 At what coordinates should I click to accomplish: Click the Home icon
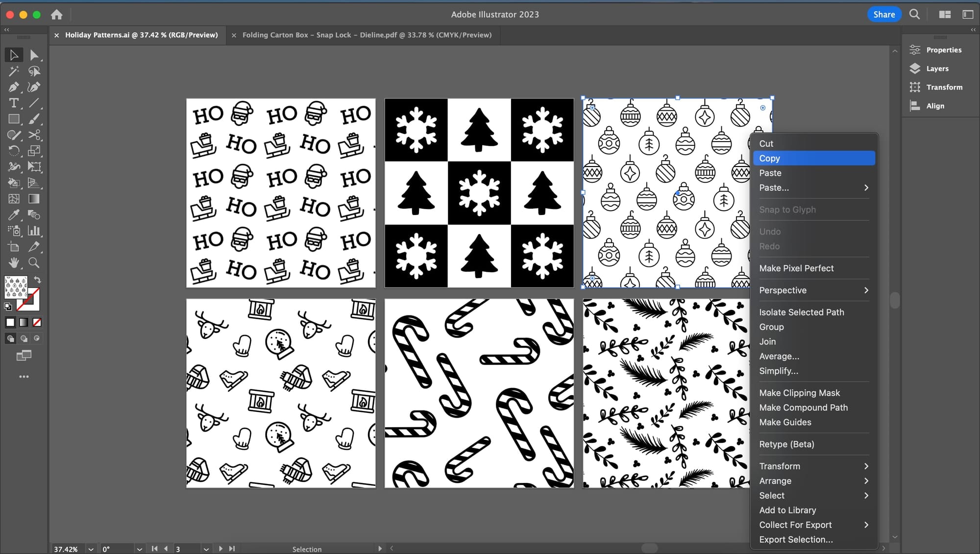(57, 15)
